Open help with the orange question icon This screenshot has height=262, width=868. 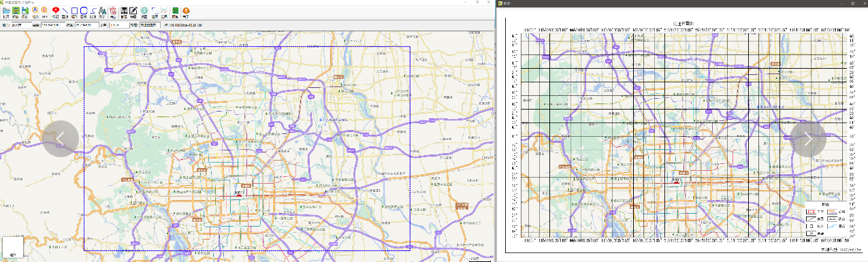pos(185,11)
